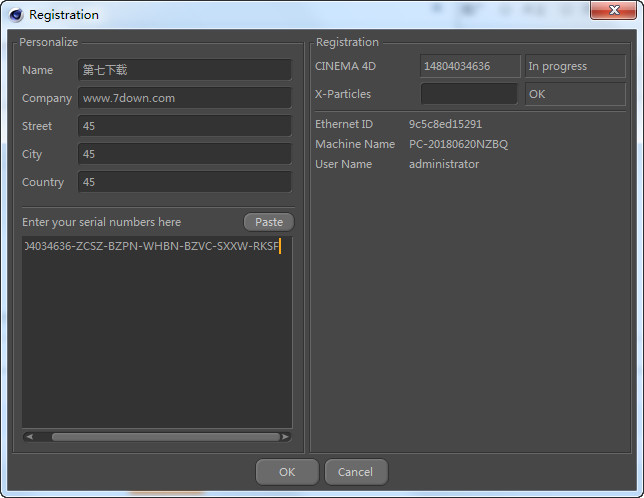Click the X-Particles serial field

tap(469, 94)
